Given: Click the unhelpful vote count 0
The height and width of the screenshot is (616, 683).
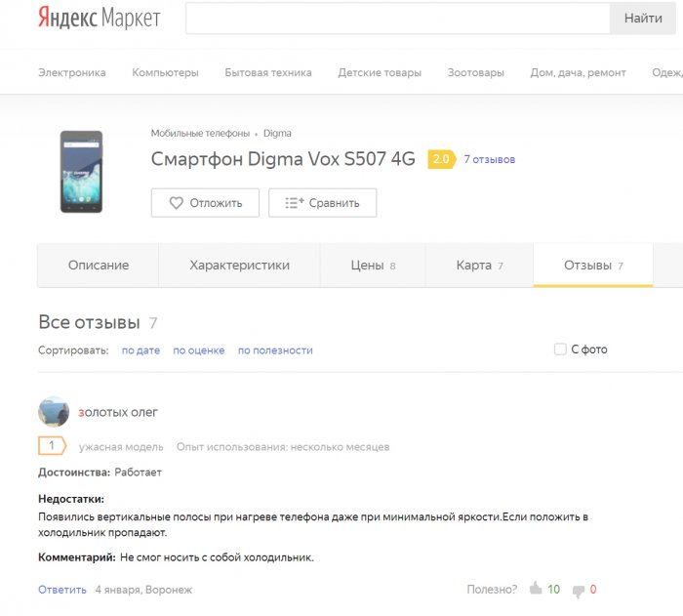Looking at the screenshot, I should coord(593,590).
